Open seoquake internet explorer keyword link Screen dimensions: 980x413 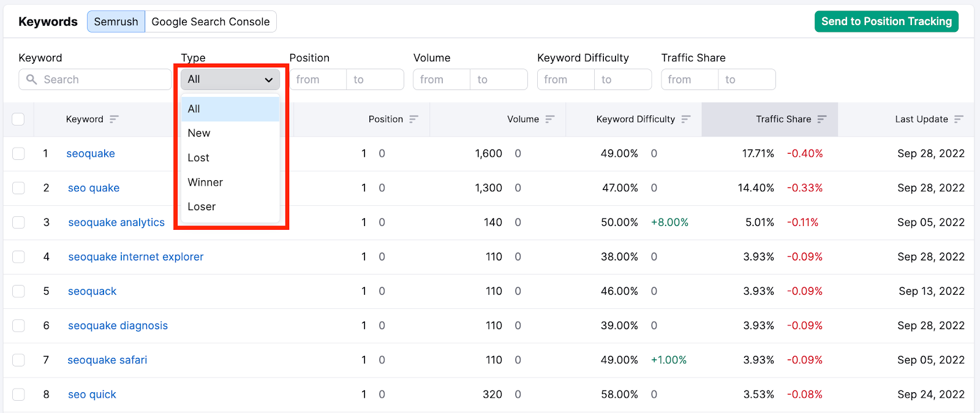(x=136, y=256)
